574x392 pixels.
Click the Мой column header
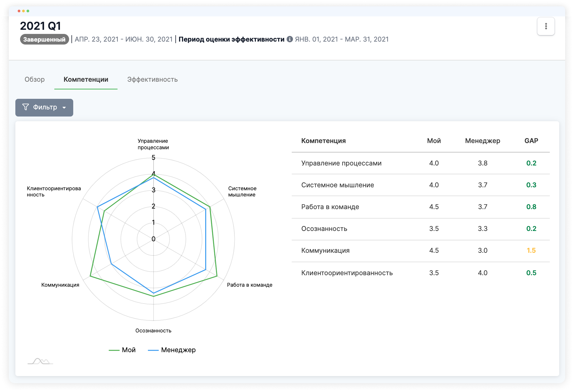[x=434, y=141]
